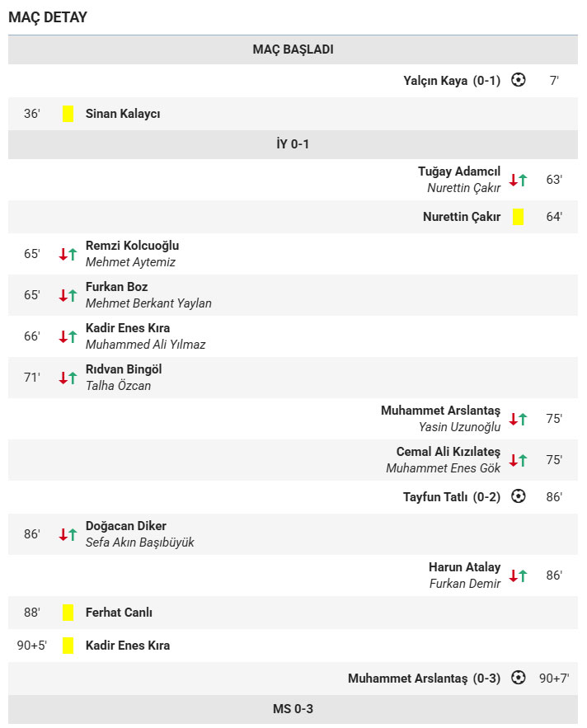This screenshot has height=728, width=587.
Task: Click the İY 0-1 halftime row
Action: click(x=293, y=144)
